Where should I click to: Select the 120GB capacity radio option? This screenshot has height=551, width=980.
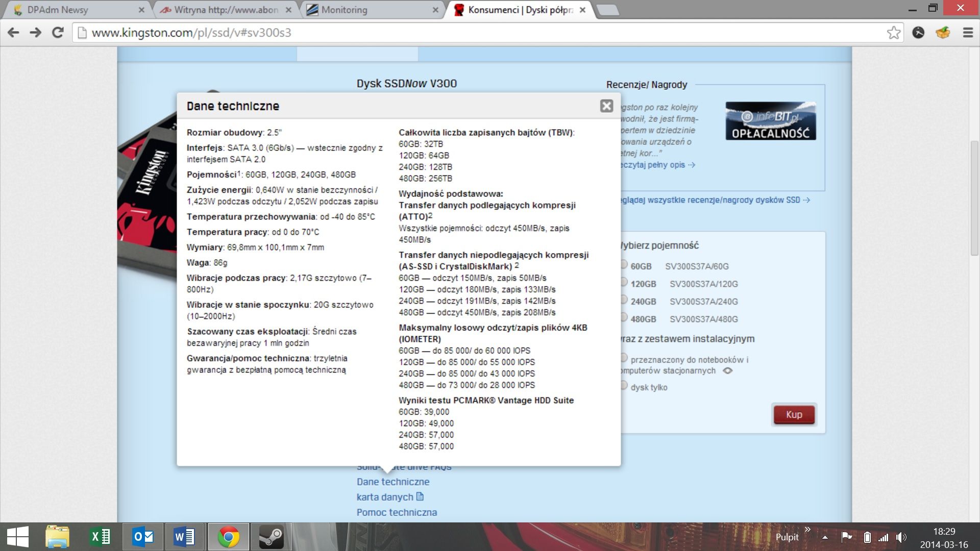coord(624,282)
